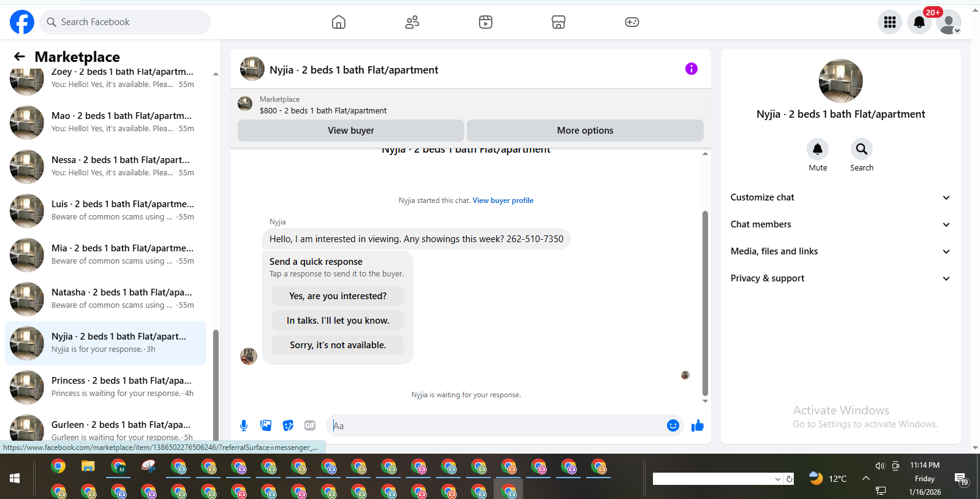The image size is (980, 499).
Task: Open the Gaming controller icon
Action: point(632,23)
